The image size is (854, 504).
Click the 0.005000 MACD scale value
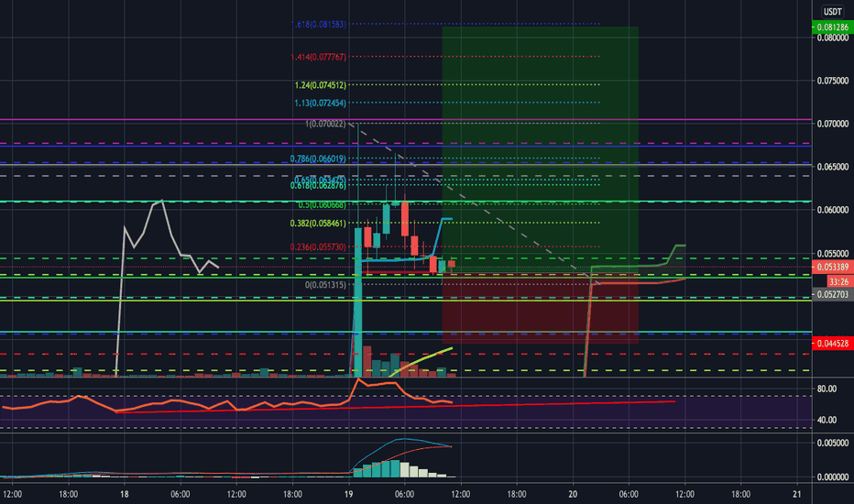(x=833, y=443)
